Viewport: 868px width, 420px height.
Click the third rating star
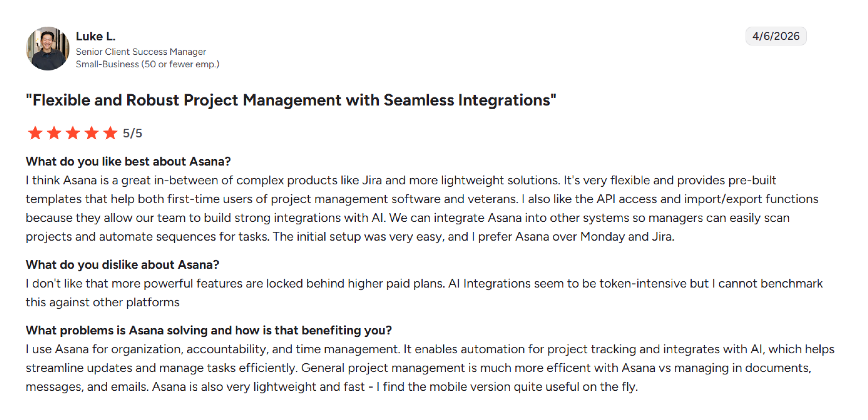pos(73,133)
